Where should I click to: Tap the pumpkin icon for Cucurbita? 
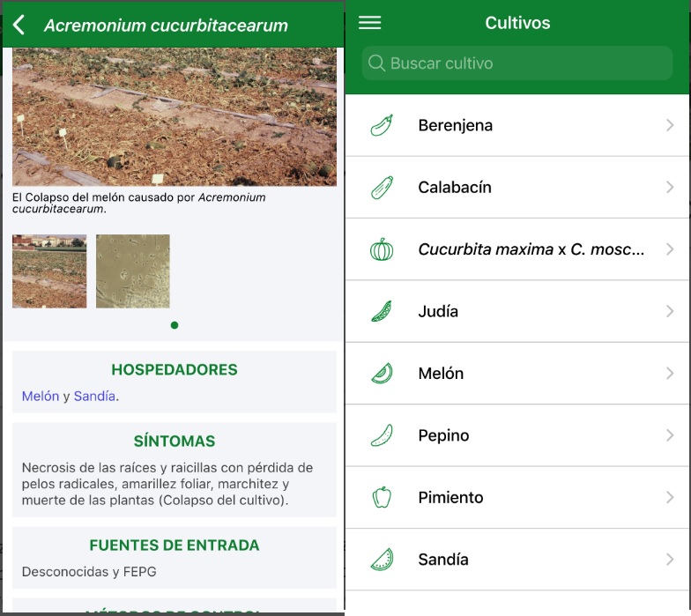pyautogui.click(x=382, y=249)
